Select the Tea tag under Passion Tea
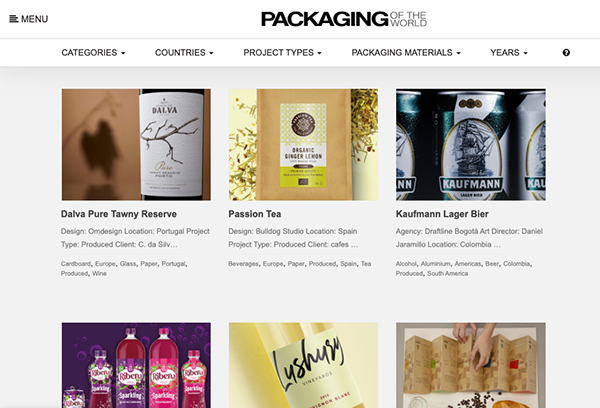The height and width of the screenshot is (408, 600). [x=366, y=264]
